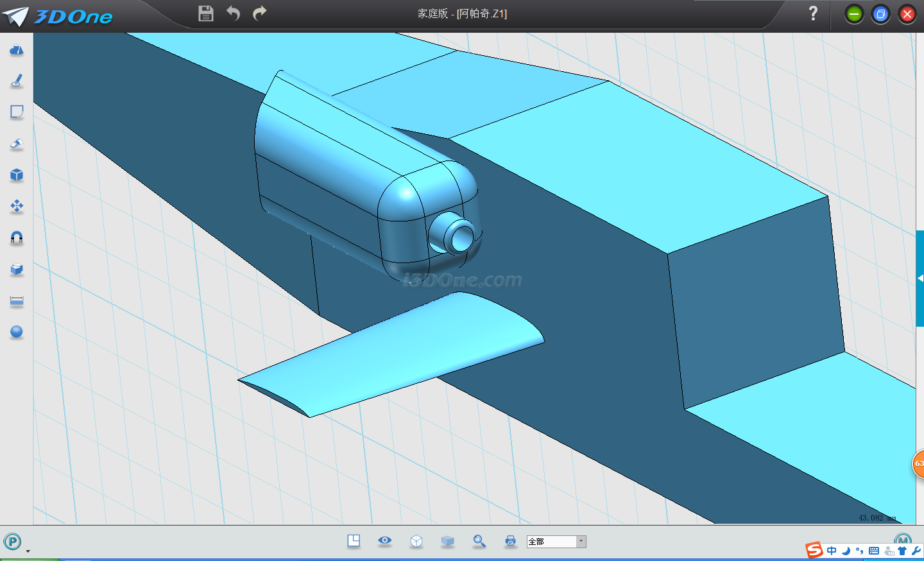
Task: Click the zoom magnifier tool at bottom
Action: (479, 541)
